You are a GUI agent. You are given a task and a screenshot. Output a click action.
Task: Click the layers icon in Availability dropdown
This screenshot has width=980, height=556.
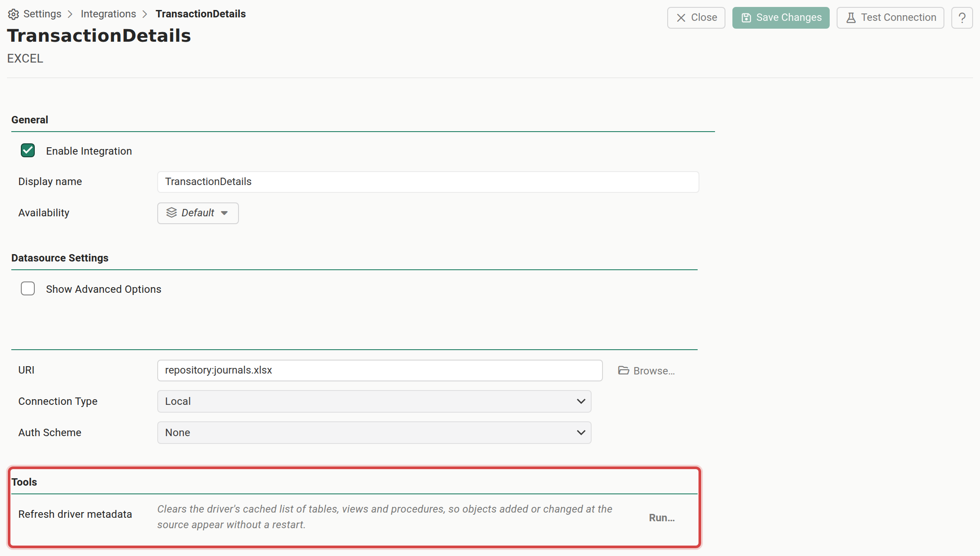[x=172, y=213]
